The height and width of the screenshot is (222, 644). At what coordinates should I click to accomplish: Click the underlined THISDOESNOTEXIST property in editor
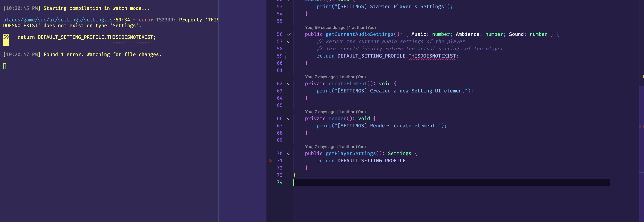point(432,56)
